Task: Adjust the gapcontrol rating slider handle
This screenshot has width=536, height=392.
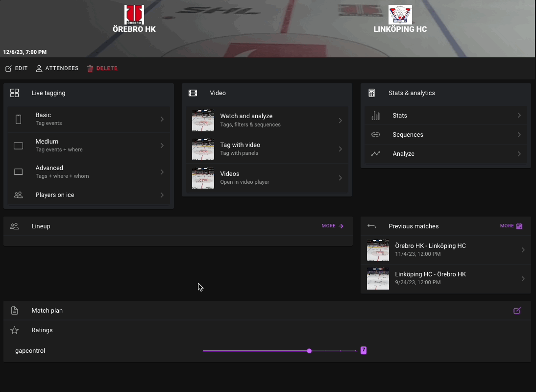Action: pyautogui.click(x=309, y=351)
